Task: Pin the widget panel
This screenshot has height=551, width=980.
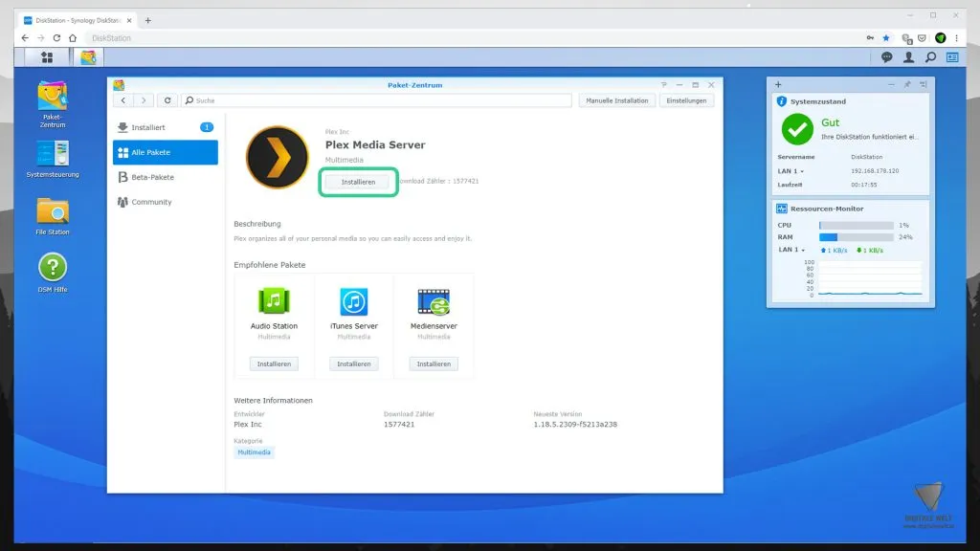Action: [x=907, y=84]
